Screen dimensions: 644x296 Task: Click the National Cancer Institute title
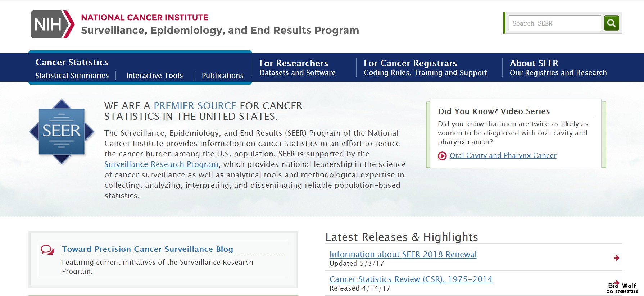click(x=145, y=17)
